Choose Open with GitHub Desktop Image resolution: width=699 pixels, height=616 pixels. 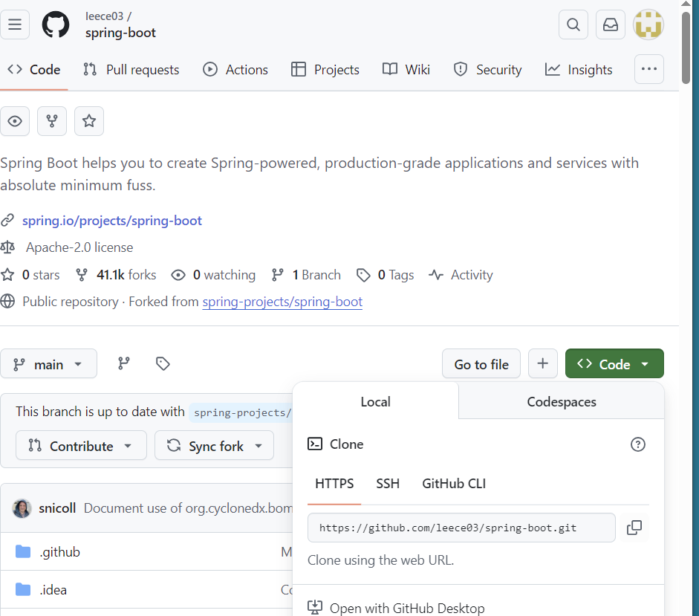pos(396,608)
